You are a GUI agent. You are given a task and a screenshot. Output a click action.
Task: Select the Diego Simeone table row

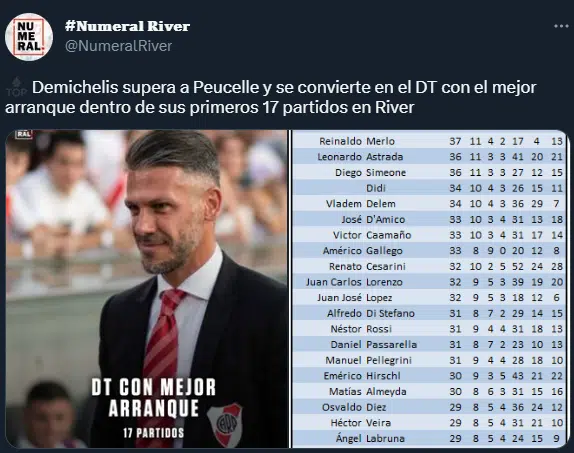(430, 172)
